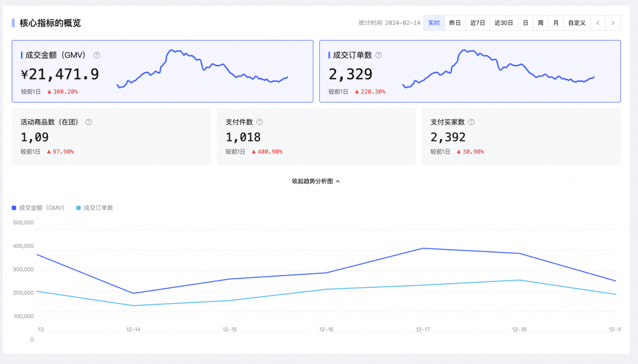The height and width of the screenshot is (364, 638).
Task: Click the 30.90% change indicator
Action: pyautogui.click(x=470, y=152)
